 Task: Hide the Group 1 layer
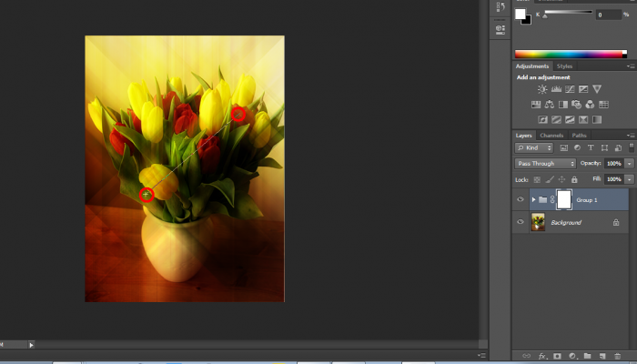click(521, 199)
